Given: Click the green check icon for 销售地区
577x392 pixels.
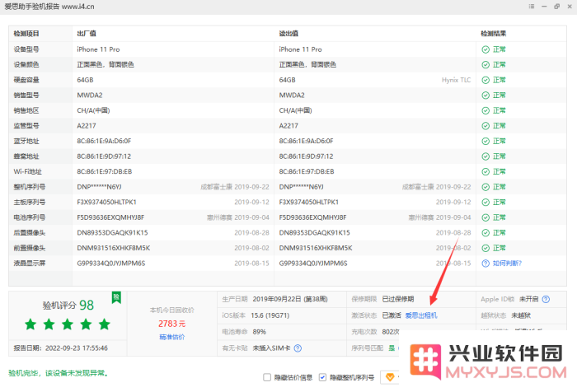Looking at the screenshot, I should 486,110.
